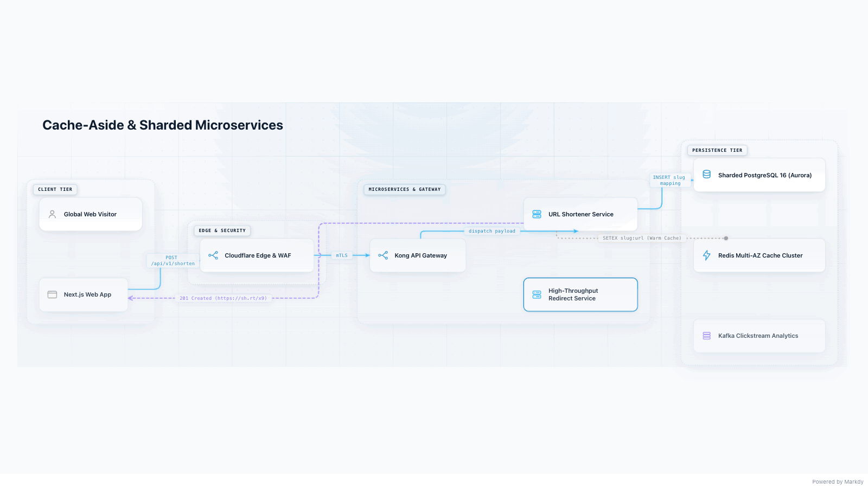Click the server icon beside URL Shortener Service
The image size is (868, 488).
click(x=537, y=214)
